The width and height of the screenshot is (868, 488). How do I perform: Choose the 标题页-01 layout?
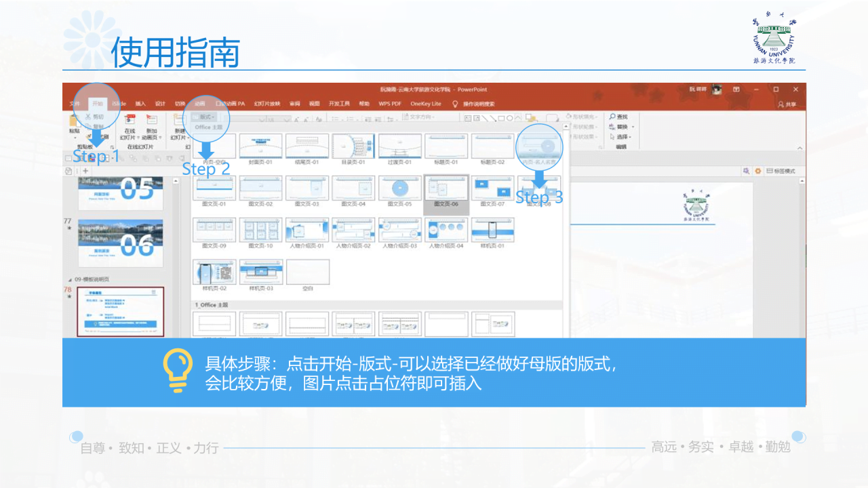pyautogui.click(x=446, y=149)
